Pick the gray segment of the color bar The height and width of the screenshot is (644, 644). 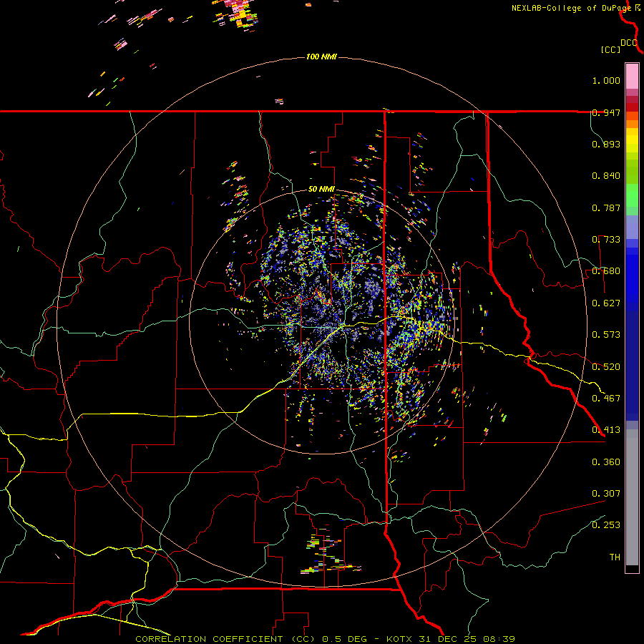coord(632,497)
